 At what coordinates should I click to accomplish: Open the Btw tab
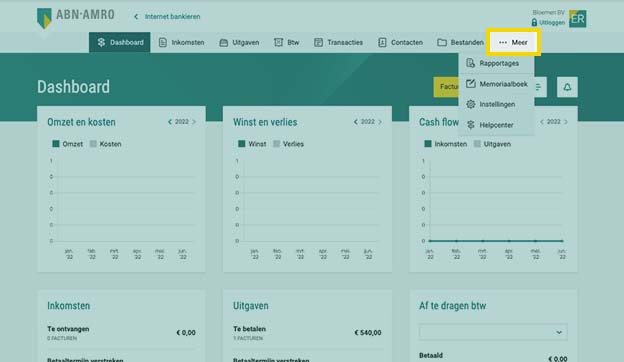pos(287,42)
